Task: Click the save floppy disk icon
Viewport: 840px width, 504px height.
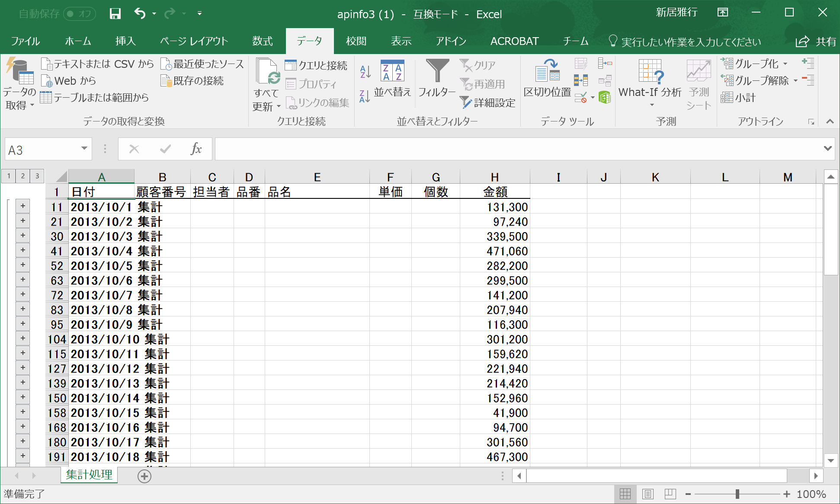Action: pos(115,14)
